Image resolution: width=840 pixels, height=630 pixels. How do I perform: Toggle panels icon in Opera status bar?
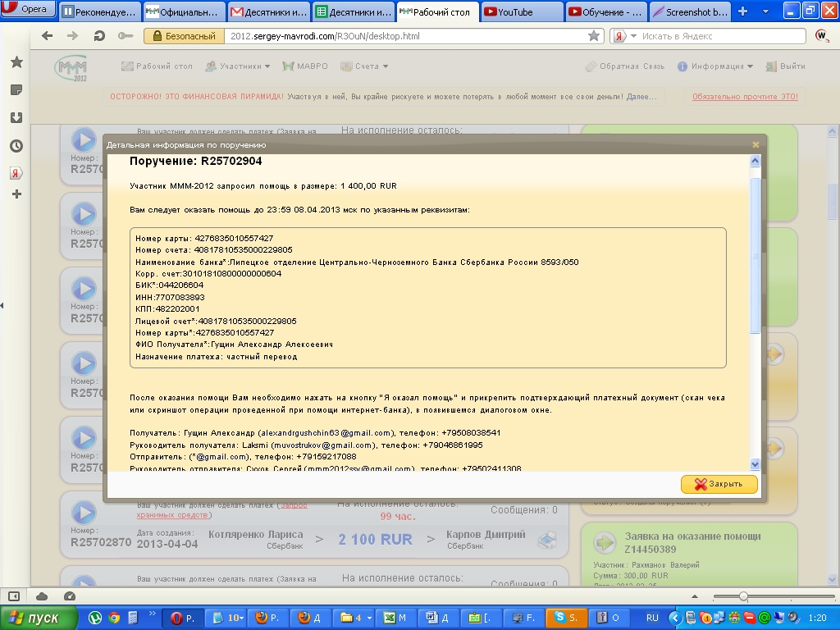[14, 596]
